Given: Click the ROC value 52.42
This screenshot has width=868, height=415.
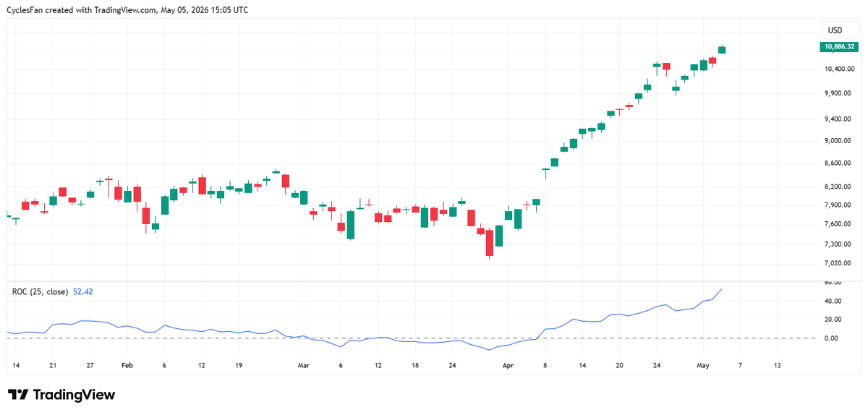Looking at the screenshot, I should pyautogui.click(x=83, y=292).
